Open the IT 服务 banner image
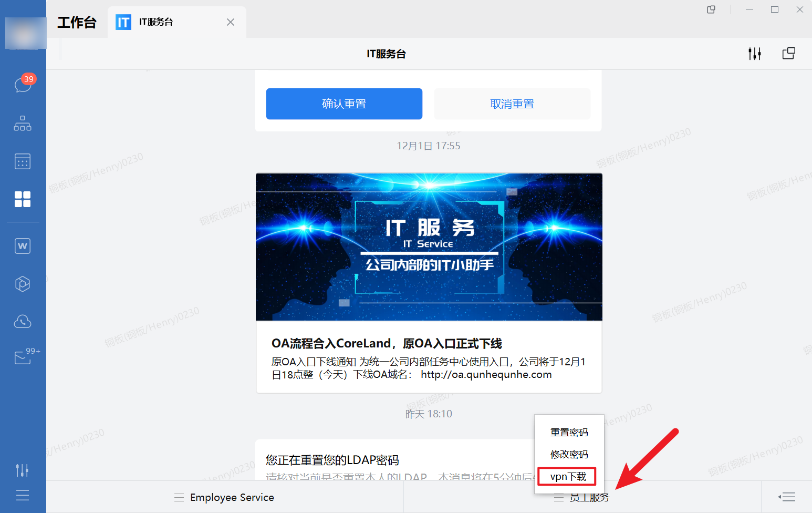Viewport: 812px width, 513px height. 429,247
